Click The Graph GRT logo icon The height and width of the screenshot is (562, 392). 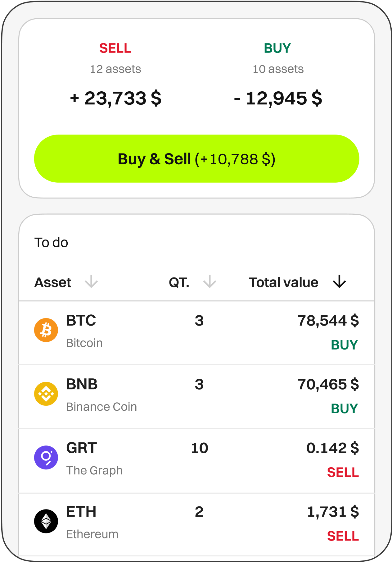point(46,457)
